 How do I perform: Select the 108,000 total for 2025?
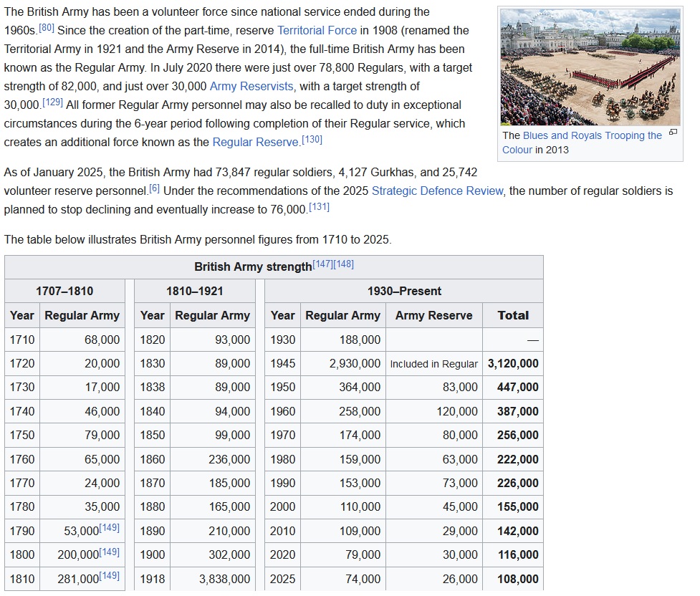coord(518,579)
